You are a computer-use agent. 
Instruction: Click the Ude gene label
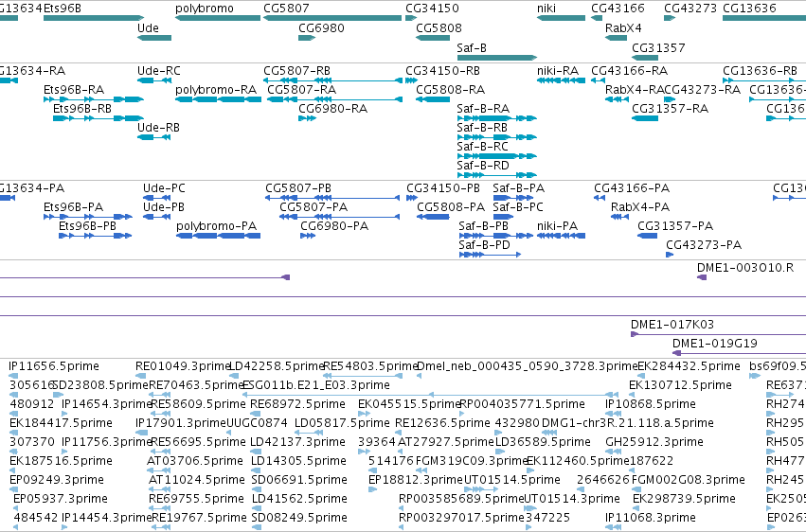coord(148,28)
